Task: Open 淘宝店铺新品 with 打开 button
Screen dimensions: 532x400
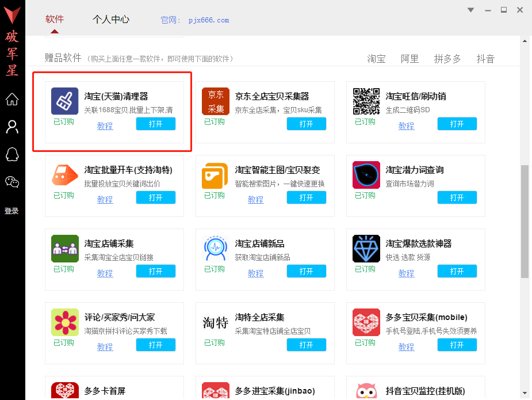Action: [x=307, y=271]
